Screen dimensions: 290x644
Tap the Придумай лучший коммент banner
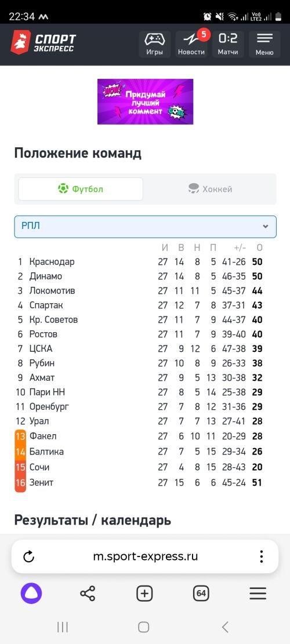[145, 101]
